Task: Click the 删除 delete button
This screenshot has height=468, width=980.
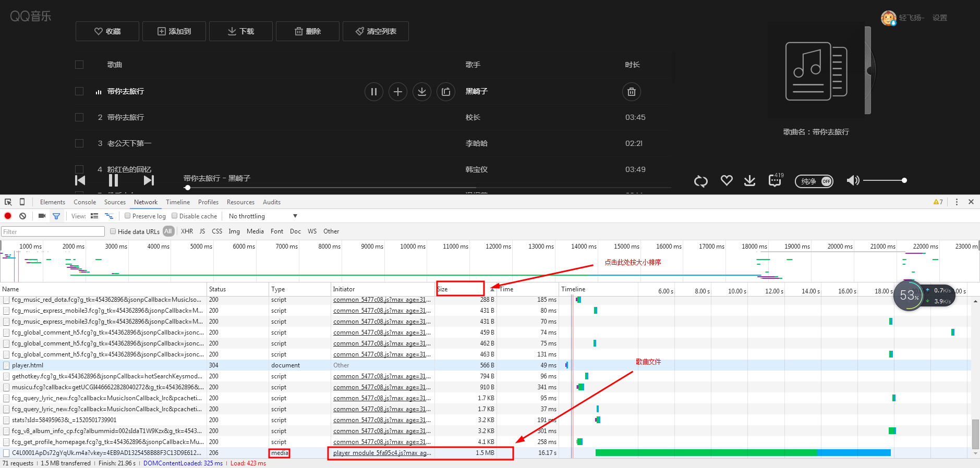Action: 308,31
